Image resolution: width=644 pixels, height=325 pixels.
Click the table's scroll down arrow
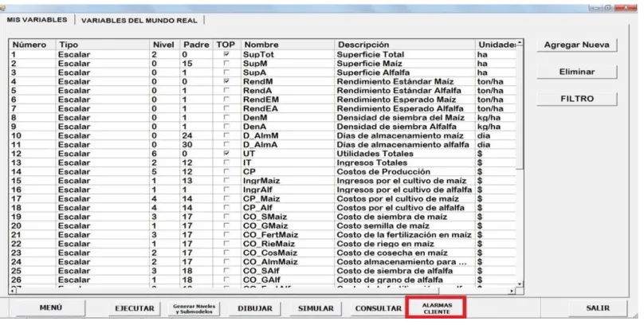coord(520,284)
